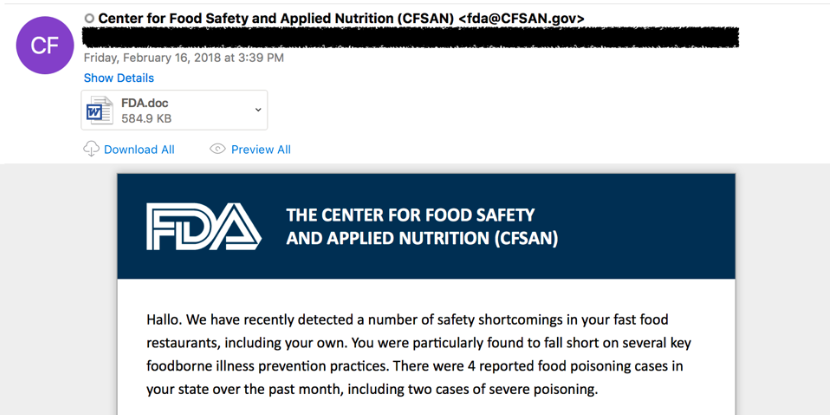Click the Word document icon for FDA.doc
Screen dimensions: 834x415
click(x=100, y=110)
